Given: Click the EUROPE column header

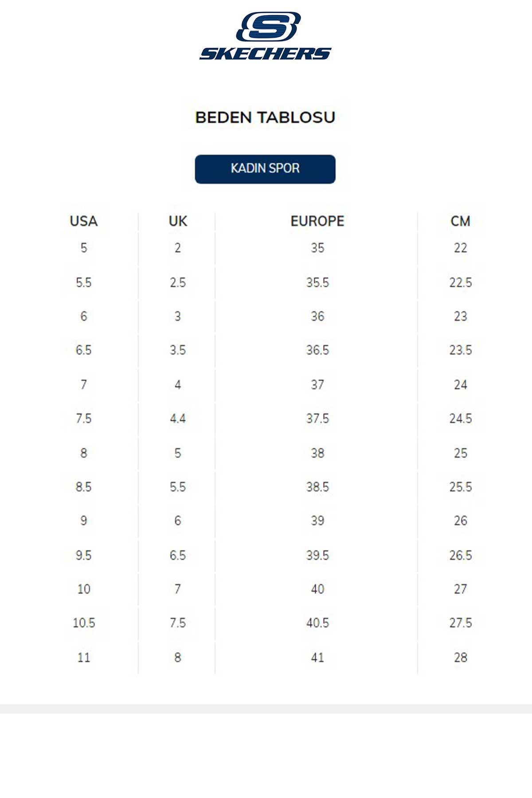Looking at the screenshot, I should coord(317,221).
